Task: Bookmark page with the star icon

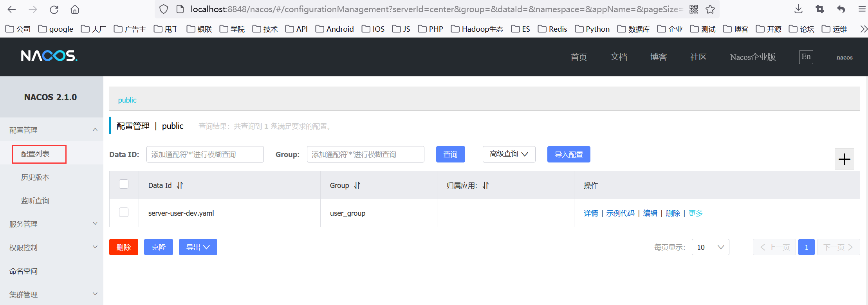Action: pyautogui.click(x=710, y=9)
